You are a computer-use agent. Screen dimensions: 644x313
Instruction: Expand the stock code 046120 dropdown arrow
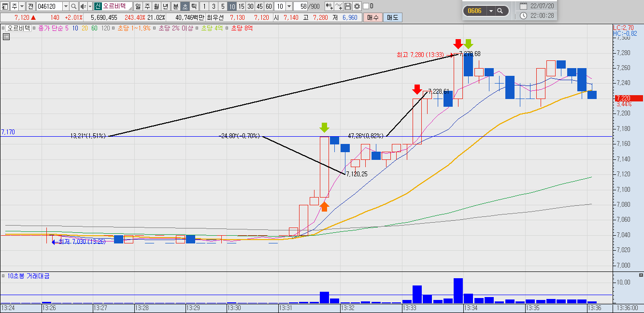coord(66,6)
